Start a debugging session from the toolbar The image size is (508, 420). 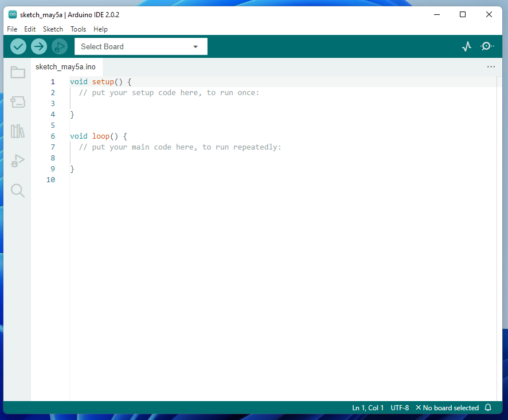[x=59, y=46]
